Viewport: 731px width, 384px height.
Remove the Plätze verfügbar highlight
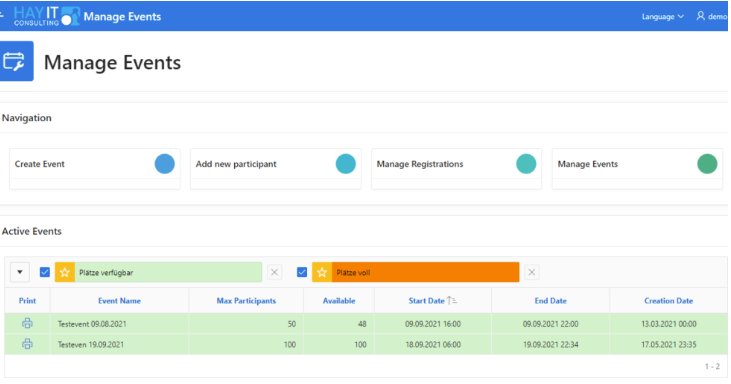(275, 273)
